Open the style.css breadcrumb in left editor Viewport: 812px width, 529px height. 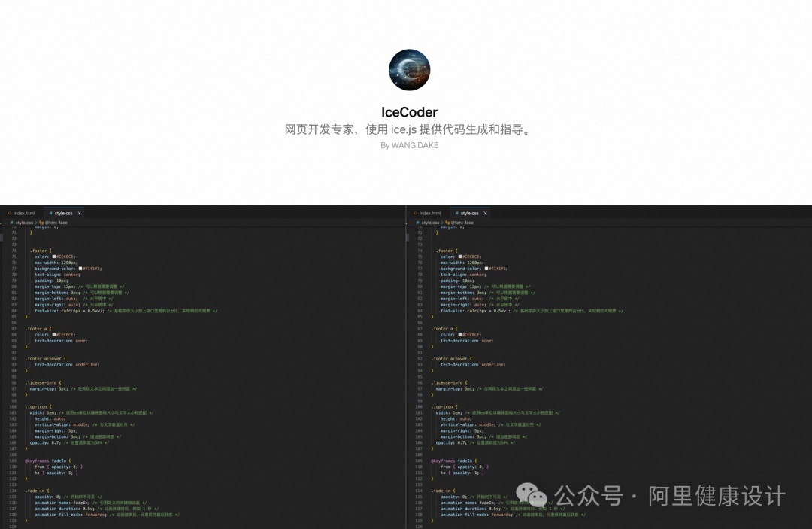point(23,223)
